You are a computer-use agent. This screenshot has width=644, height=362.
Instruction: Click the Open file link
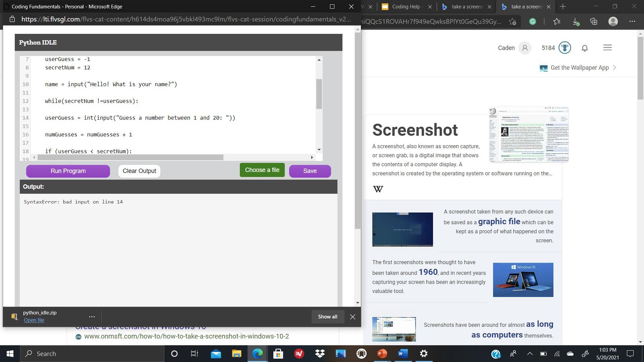[x=34, y=320]
